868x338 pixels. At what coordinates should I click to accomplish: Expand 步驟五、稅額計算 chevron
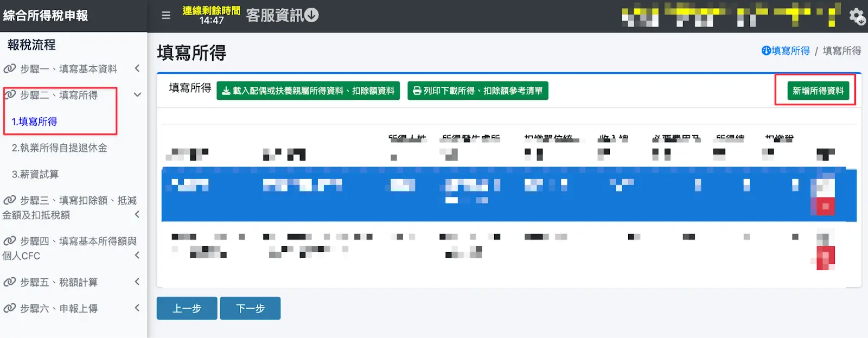[x=137, y=282]
